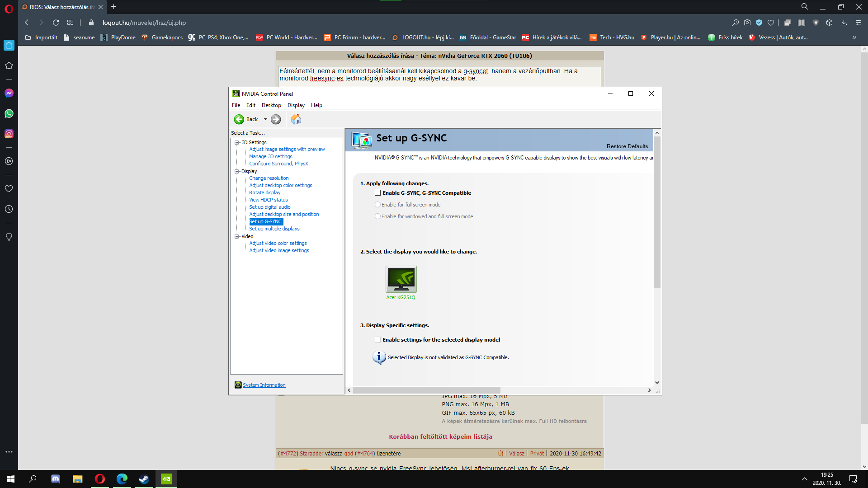Open the Help menu
This screenshot has width=868, height=488.
(x=316, y=105)
